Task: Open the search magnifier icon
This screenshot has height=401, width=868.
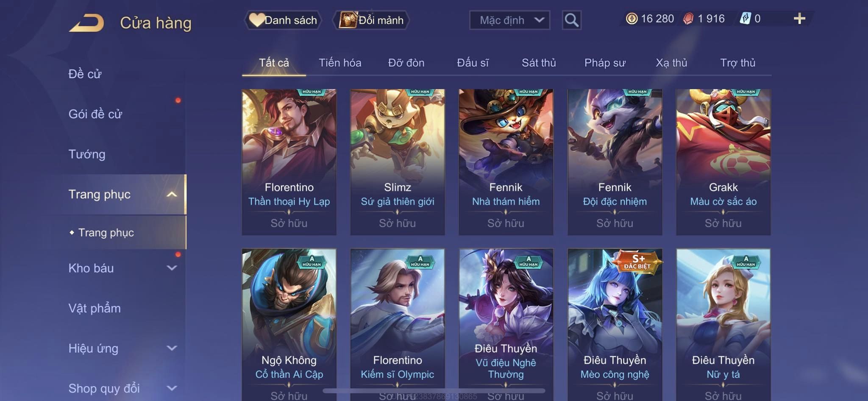Action: click(571, 20)
